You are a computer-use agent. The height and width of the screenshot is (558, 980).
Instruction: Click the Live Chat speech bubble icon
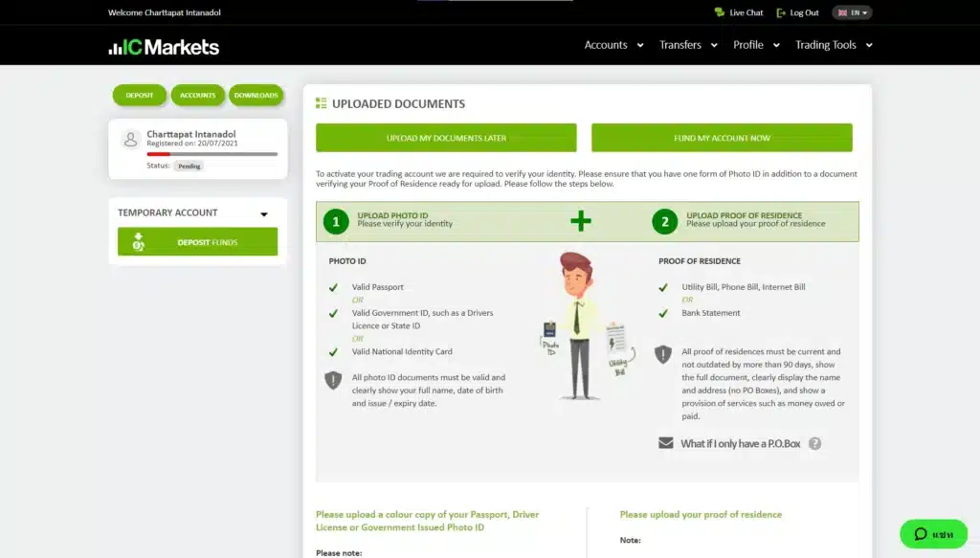click(720, 12)
